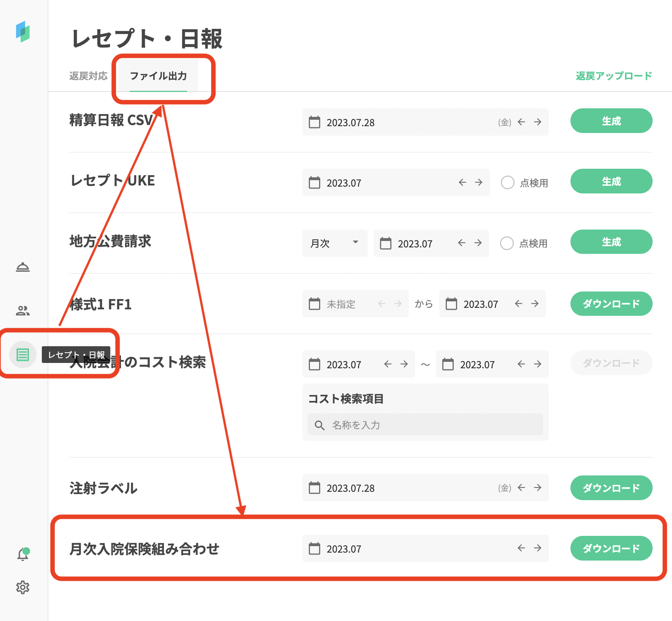Previous month for コスト検索 start date
Viewport: 672px width, 621px height.
pos(388,364)
